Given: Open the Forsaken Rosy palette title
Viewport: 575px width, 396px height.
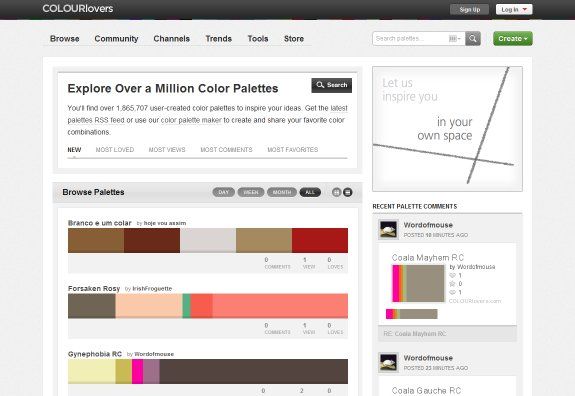Looking at the screenshot, I should tap(94, 289).
